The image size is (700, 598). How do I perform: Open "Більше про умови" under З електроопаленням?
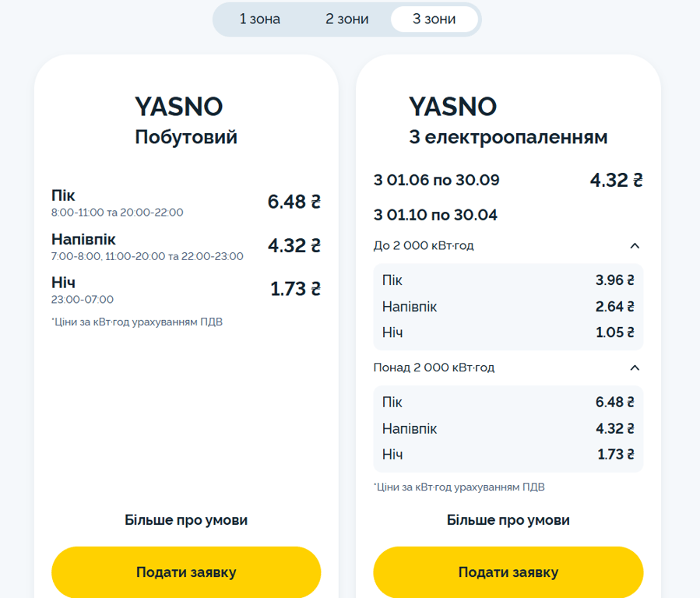pyautogui.click(x=508, y=520)
